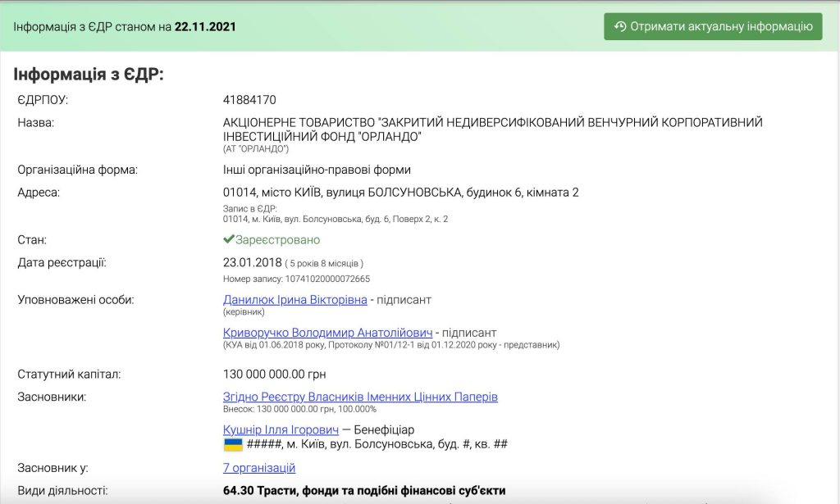Click the date 22.11.2021 in the banner
Viewport: 840px width, 504px height.
click(x=205, y=26)
